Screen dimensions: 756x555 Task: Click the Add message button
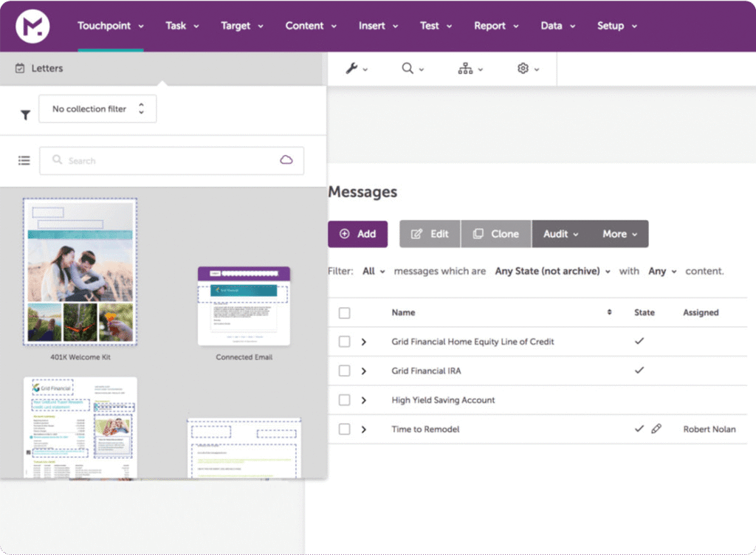click(357, 234)
